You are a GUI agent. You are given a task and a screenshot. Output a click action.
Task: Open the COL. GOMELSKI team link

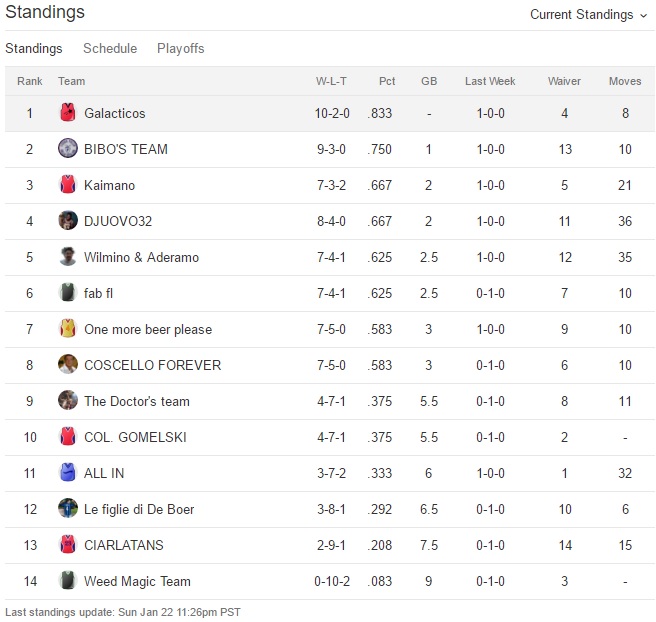pyautogui.click(x=135, y=437)
